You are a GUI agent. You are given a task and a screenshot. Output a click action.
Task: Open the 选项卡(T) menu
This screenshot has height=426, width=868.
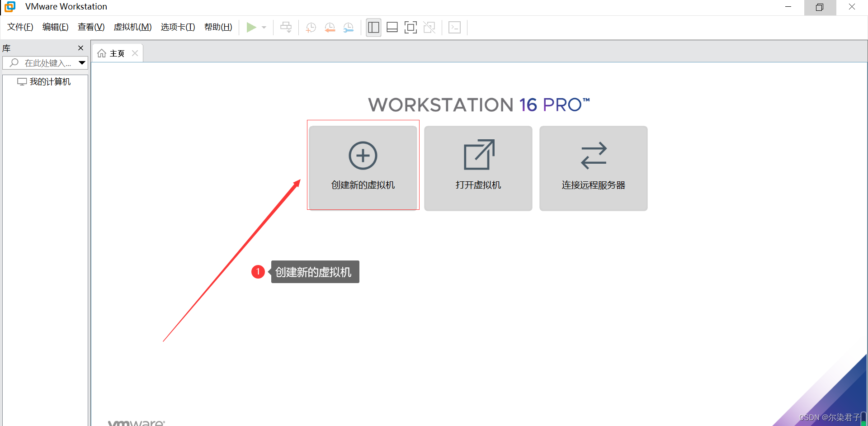[178, 27]
